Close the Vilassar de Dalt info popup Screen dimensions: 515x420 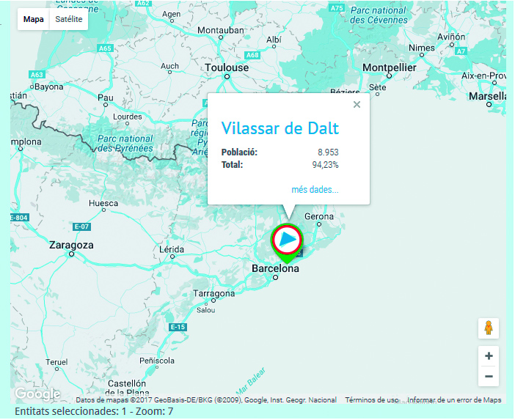tap(357, 105)
